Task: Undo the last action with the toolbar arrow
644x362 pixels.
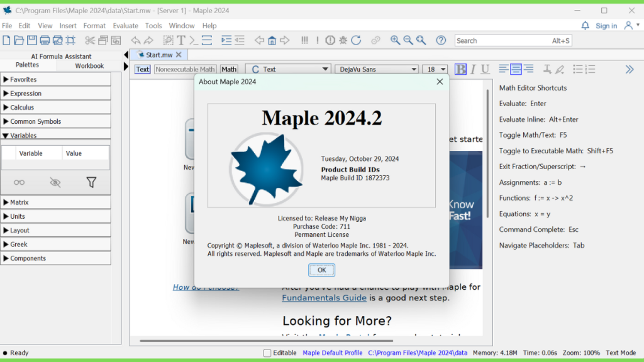Action: [136, 40]
